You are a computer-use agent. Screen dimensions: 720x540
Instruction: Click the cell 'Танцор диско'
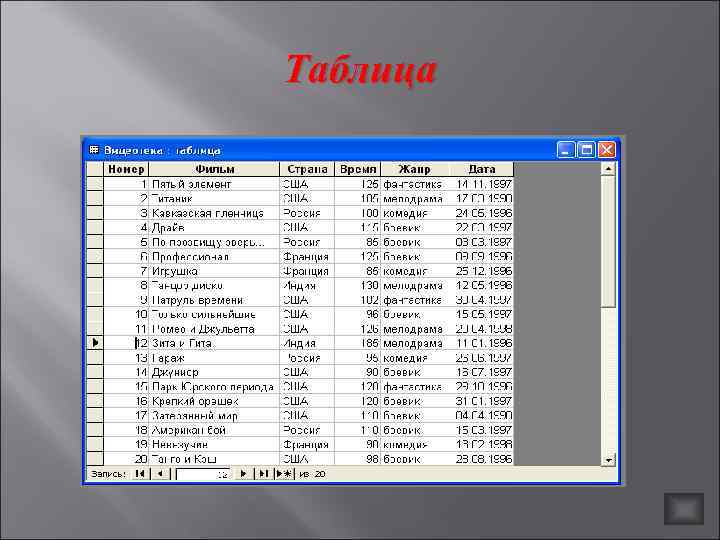pyautogui.click(x=214, y=286)
